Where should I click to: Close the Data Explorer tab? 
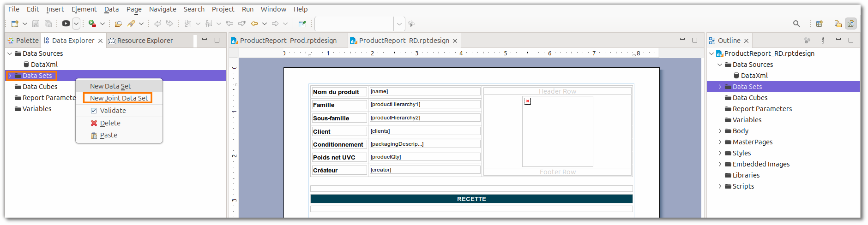coord(100,41)
